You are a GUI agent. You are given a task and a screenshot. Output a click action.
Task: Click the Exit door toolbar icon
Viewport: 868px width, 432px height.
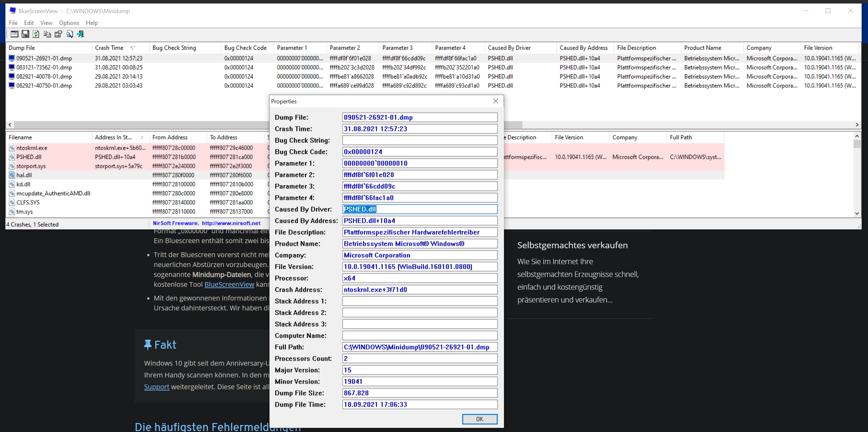(80, 34)
